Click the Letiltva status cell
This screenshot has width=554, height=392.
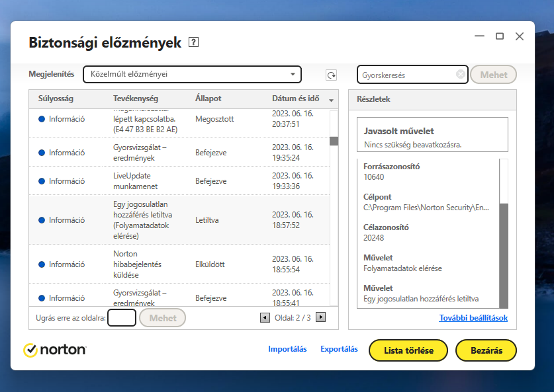tap(207, 220)
